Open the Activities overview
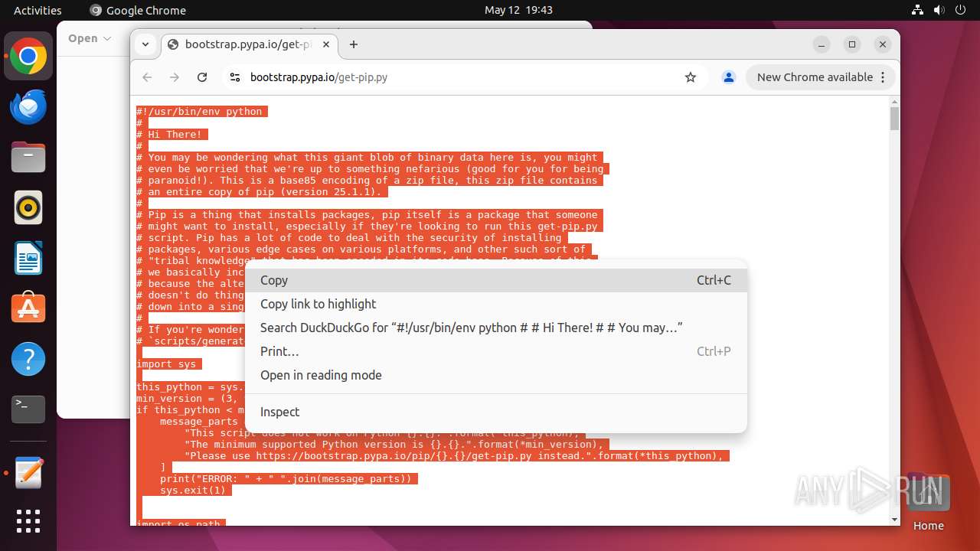The image size is (980, 551). tap(38, 10)
